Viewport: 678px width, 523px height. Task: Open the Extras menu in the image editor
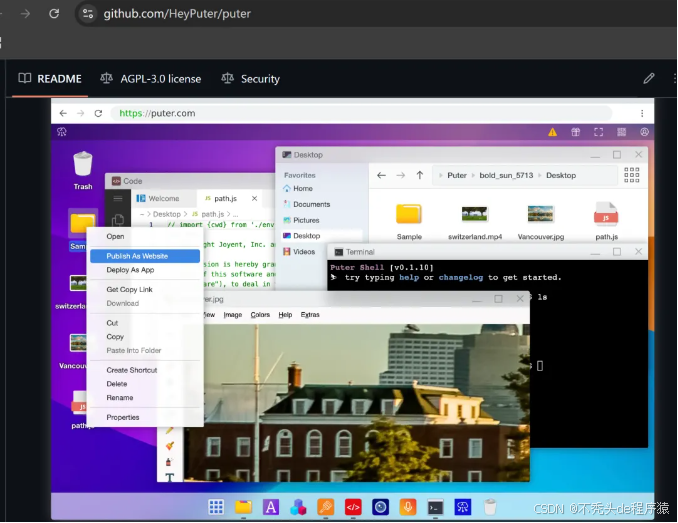(x=310, y=315)
